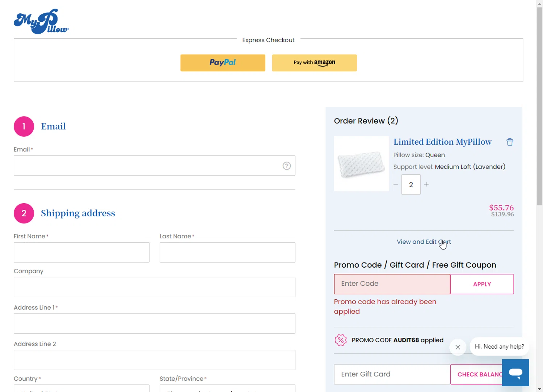Click the Shipping address heading
The height and width of the screenshot is (392, 543).
coord(78,213)
